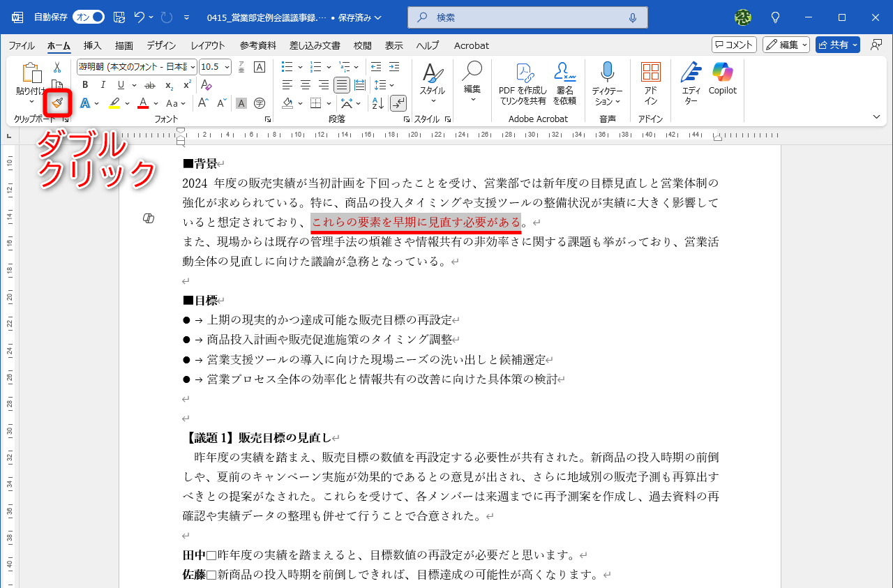The image size is (893, 588).
Task: Open the コメント panel
Action: pos(733,44)
